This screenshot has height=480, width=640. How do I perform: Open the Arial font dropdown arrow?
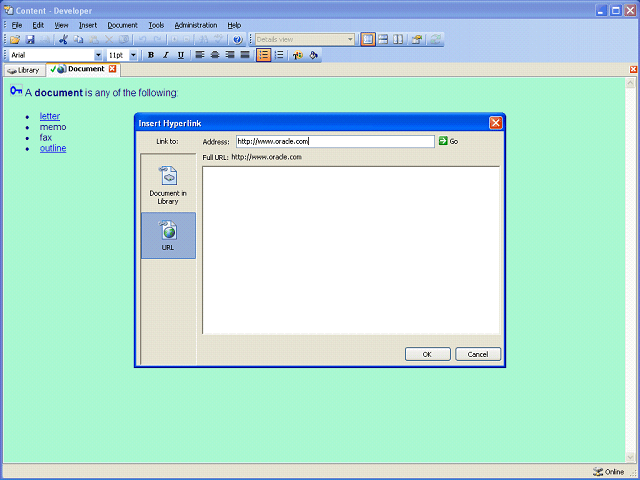(x=98, y=55)
